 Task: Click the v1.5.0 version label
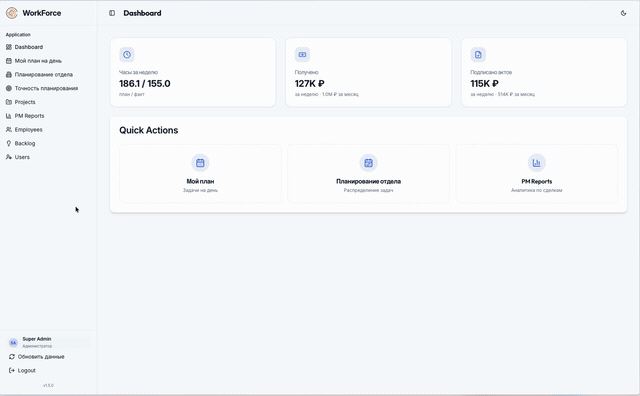48,385
